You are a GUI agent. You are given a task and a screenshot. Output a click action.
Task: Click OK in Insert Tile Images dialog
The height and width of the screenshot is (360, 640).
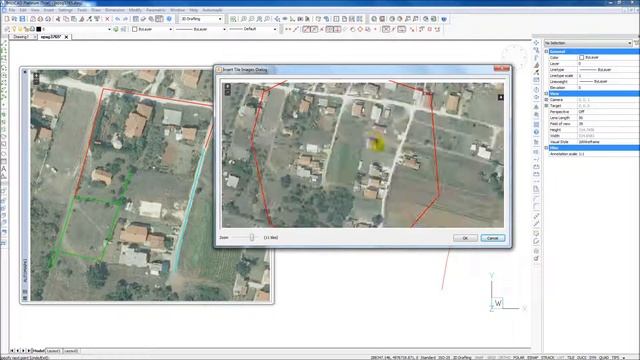[465, 238]
